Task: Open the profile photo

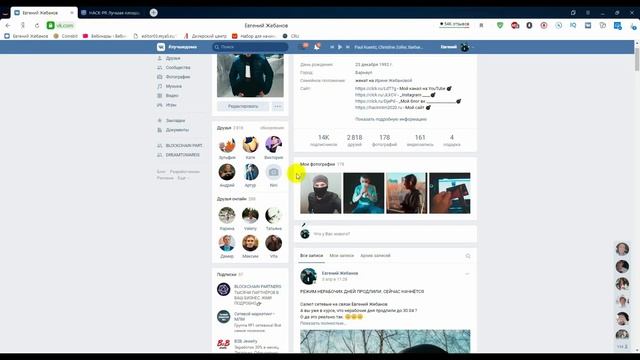Action: [250, 76]
